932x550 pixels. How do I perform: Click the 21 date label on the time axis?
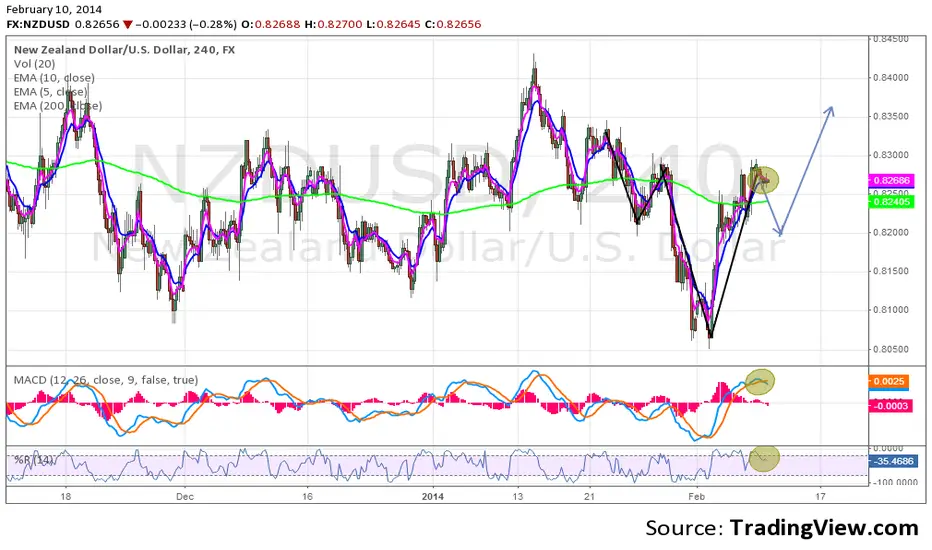(589, 496)
